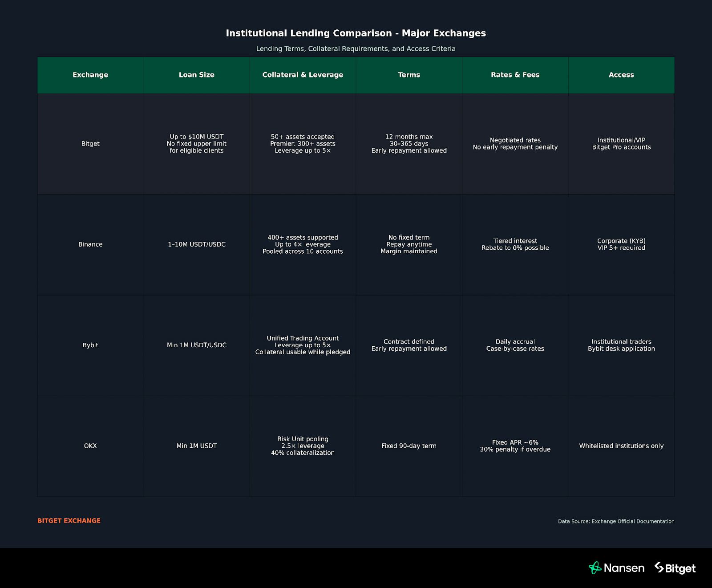This screenshot has height=588, width=712.
Task: Select the Bitget row name cell
Action: click(90, 144)
